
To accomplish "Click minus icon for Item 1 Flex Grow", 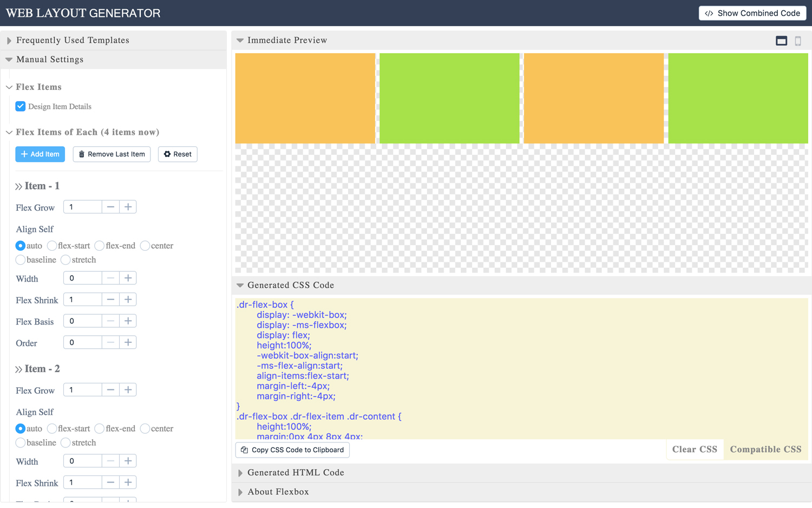I will tap(110, 207).
